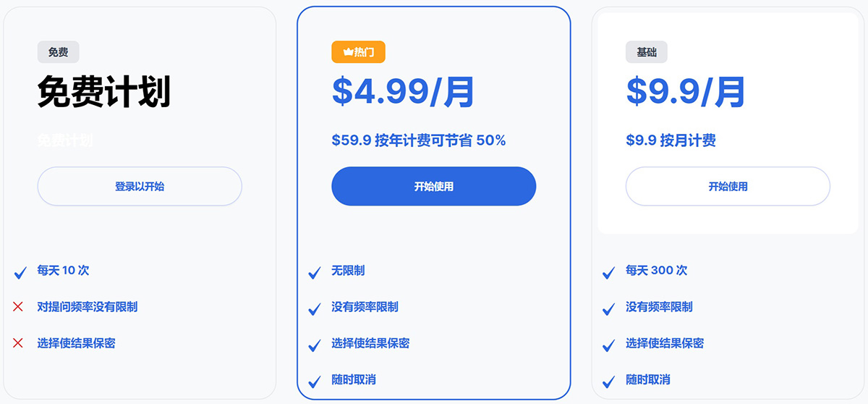Image resolution: width=868 pixels, height=404 pixels.
Task: Click red X icon beside 对提问频率没有限制
Action: [x=19, y=307]
